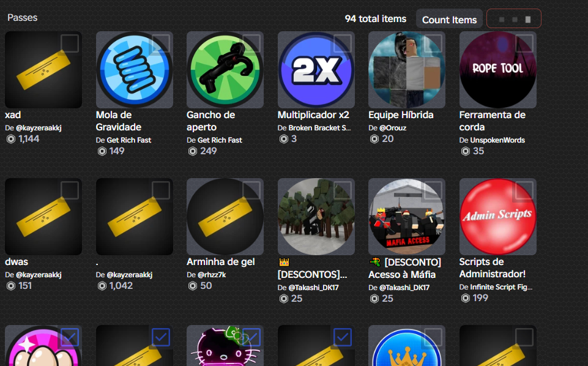Open the Equipe Híbrida pass icon
Image resolution: width=588 pixels, height=366 pixels.
[407, 70]
